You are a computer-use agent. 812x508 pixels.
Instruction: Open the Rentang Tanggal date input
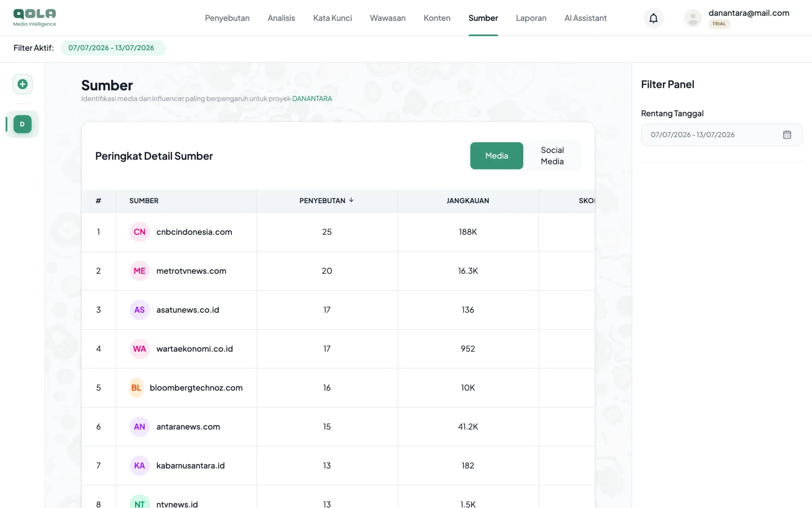(722, 135)
